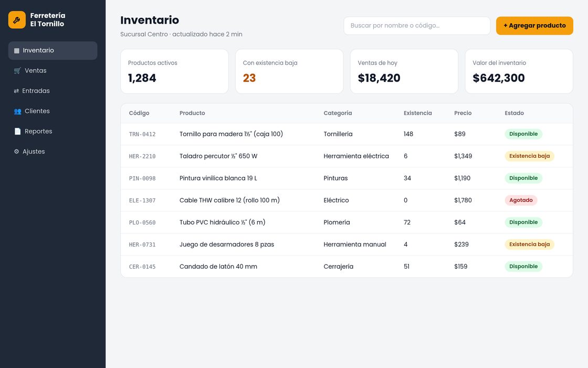Select product code PIN-0098
The width and height of the screenshot is (588, 368).
[142, 178]
